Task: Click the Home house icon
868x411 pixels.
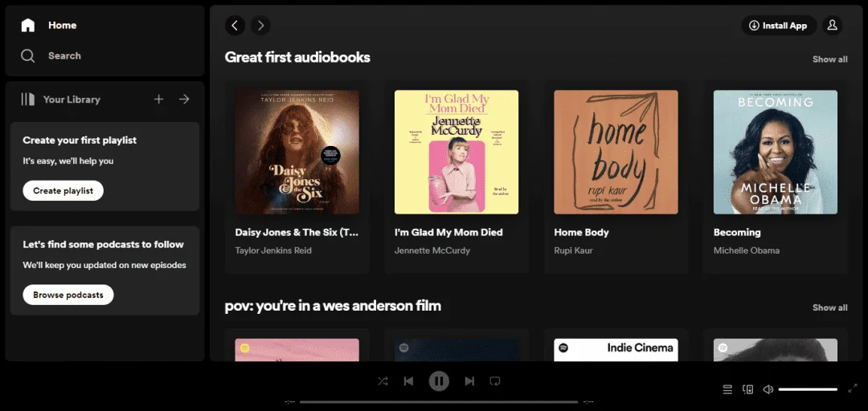Action: (x=27, y=26)
